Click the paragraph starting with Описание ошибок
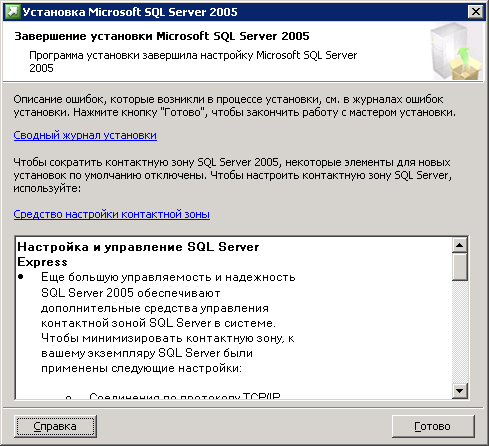The image size is (489, 446). 235,106
